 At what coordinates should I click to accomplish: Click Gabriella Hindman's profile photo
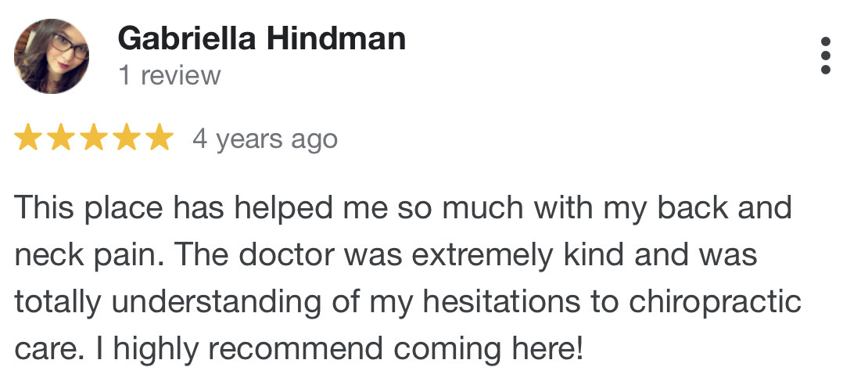(52, 56)
